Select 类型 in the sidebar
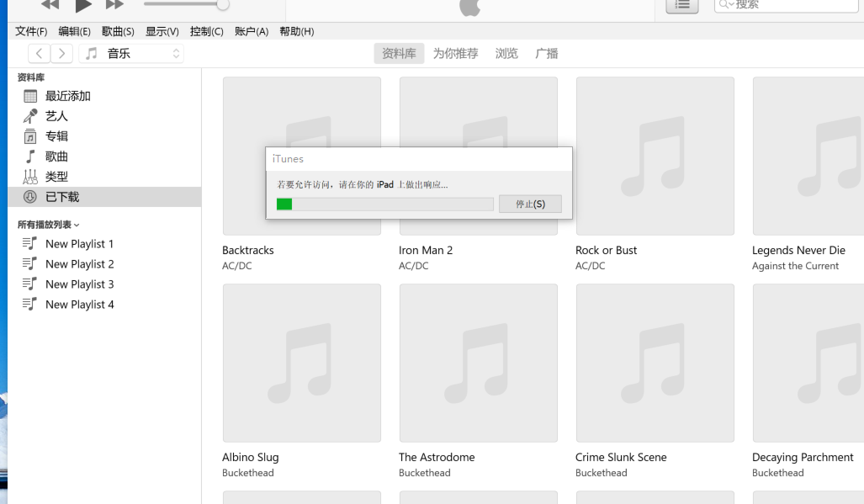 104,177
